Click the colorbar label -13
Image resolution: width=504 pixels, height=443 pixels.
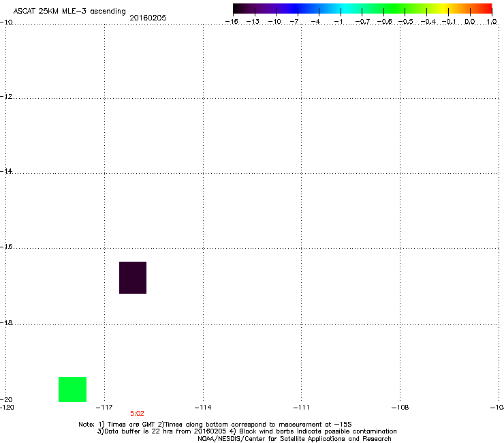(x=253, y=22)
